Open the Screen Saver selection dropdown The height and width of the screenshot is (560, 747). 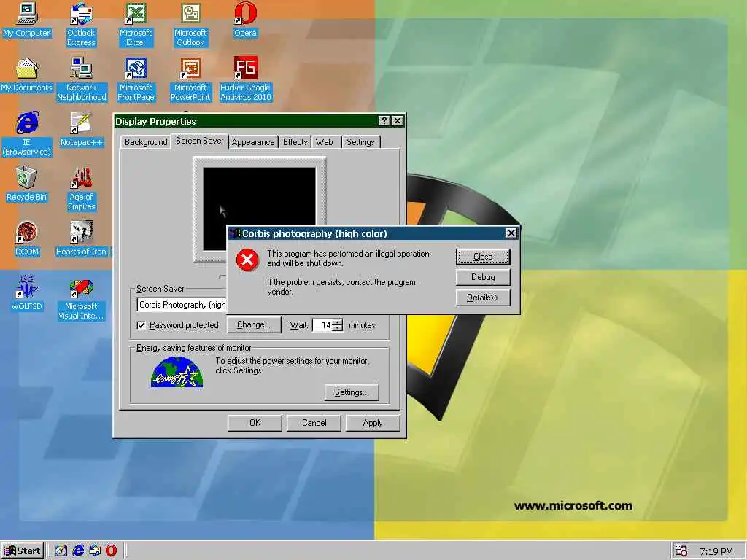coord(182,305)
